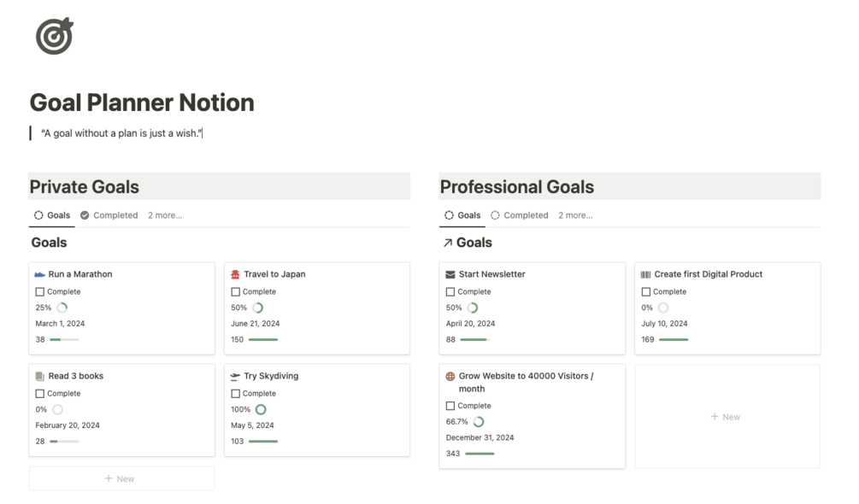This screenshot has height=504, width=859.
Task: Expand "2 more..." views under Private Goals
Action: (165, 215)
